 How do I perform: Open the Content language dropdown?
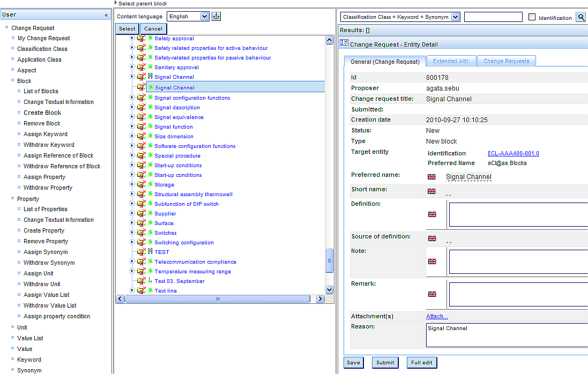(x=188, y=17)
